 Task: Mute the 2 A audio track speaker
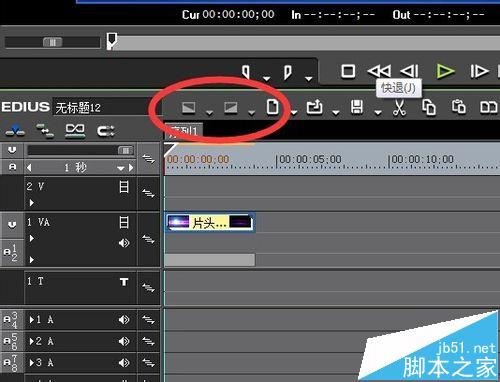[x=124, y=341]
